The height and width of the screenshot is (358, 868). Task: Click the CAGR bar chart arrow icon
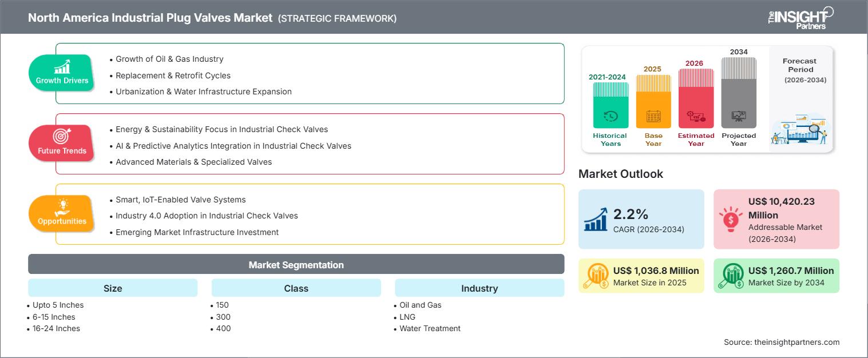point(596,219)
